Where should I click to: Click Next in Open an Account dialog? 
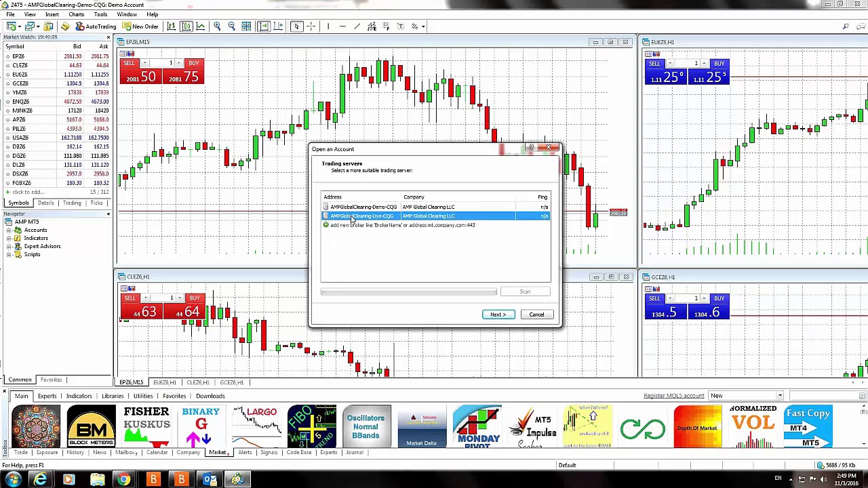coord(498,314)
